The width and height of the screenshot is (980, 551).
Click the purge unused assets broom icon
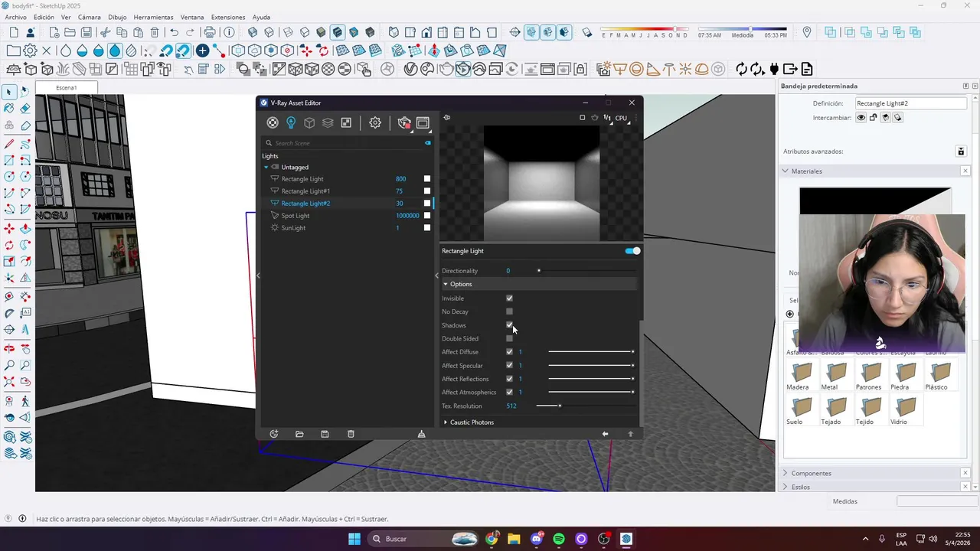[421, 434]
